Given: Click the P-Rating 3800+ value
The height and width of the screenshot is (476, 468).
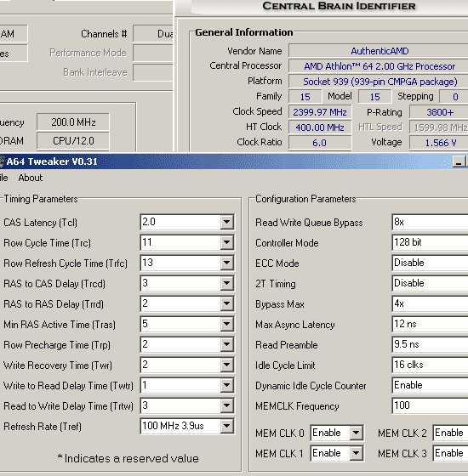Looking at the screenshot, I should 439,112.
